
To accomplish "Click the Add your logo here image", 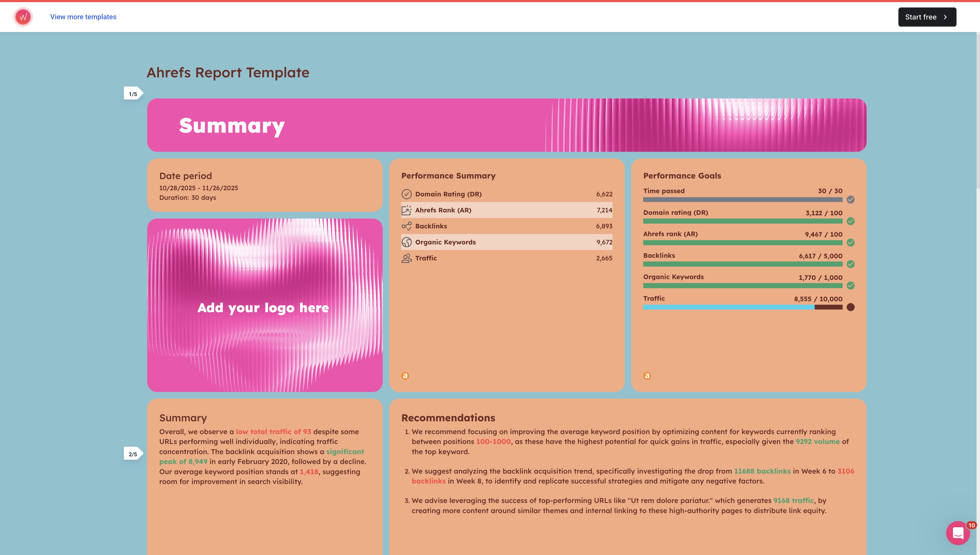I will (264, 305).
